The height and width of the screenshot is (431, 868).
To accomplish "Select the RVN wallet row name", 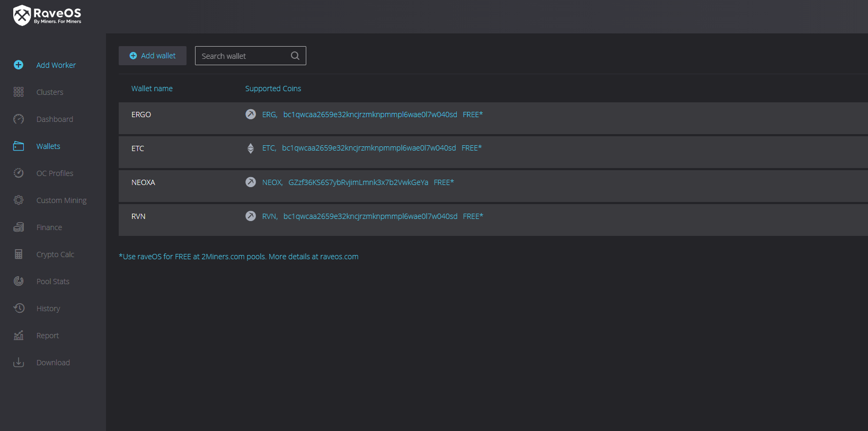I will click(x=138, y=216).
